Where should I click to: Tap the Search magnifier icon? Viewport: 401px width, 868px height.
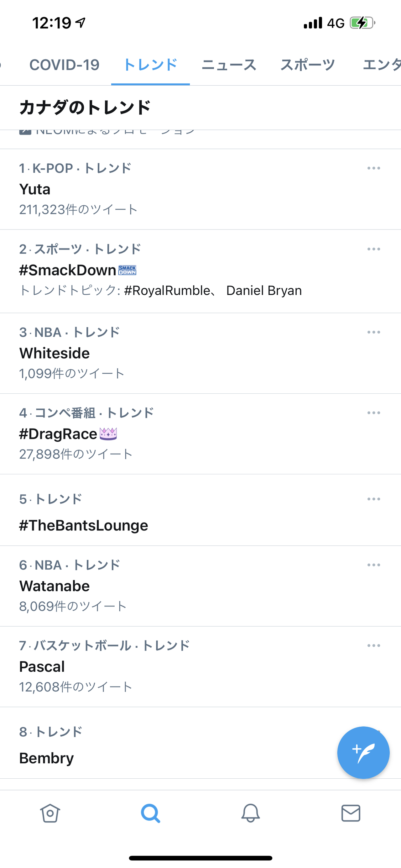click(150, 813)
